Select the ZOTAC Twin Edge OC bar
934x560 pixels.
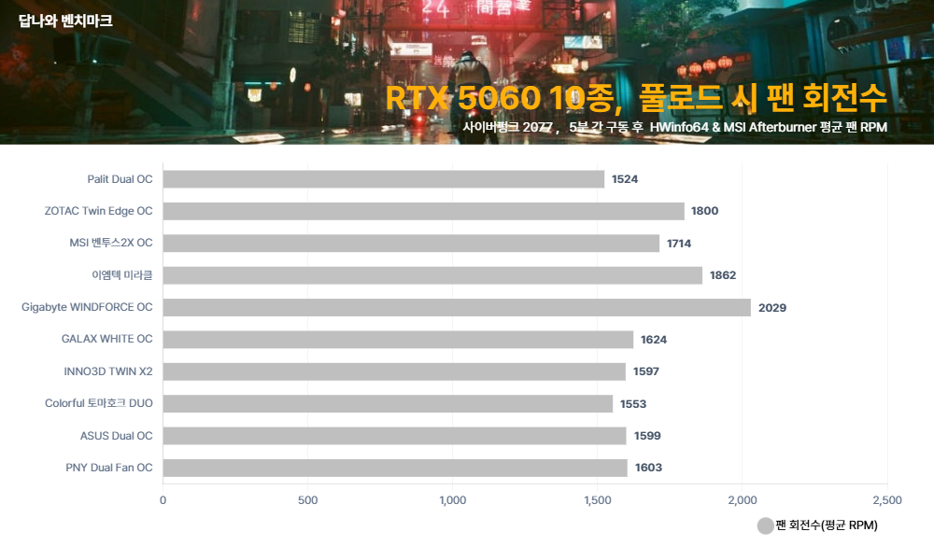coord(423,211)
